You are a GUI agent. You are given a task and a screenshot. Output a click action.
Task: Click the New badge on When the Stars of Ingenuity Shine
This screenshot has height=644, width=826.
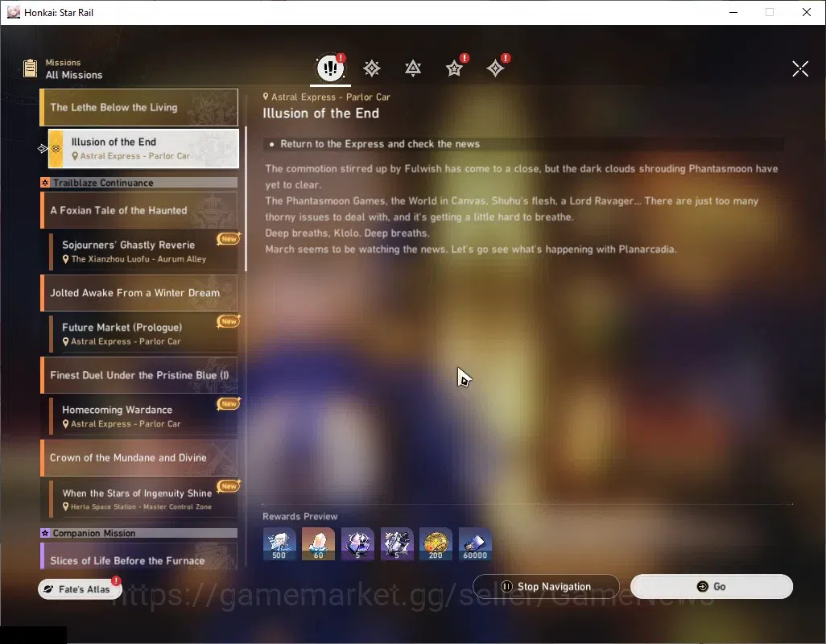point(229,486)
